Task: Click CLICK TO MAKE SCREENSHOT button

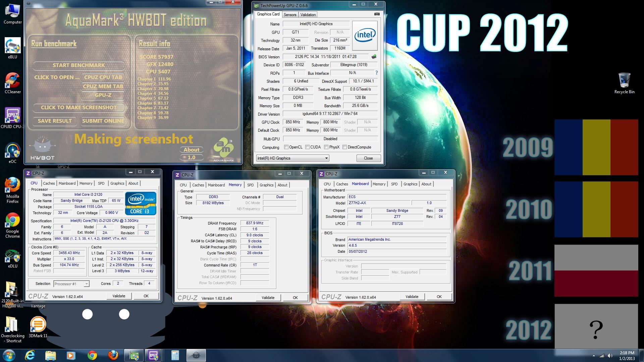Action: 78,108
